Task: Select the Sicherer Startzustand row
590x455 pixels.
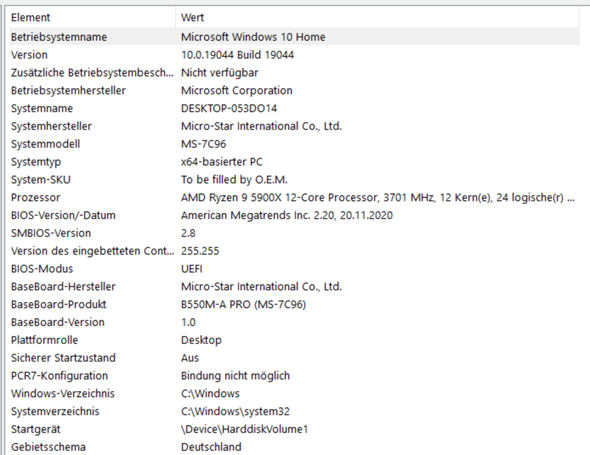Action: pyautogui.click(x=294, y=358)
